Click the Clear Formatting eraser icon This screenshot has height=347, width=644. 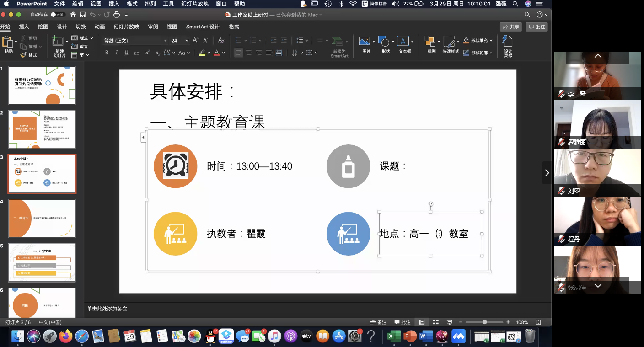[221, 41]
